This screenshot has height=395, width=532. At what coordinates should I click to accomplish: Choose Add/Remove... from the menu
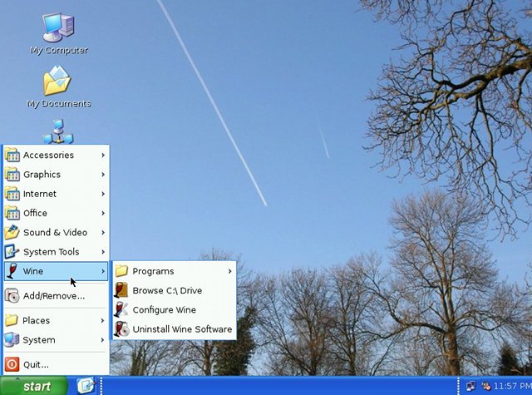tap(56, 296)
